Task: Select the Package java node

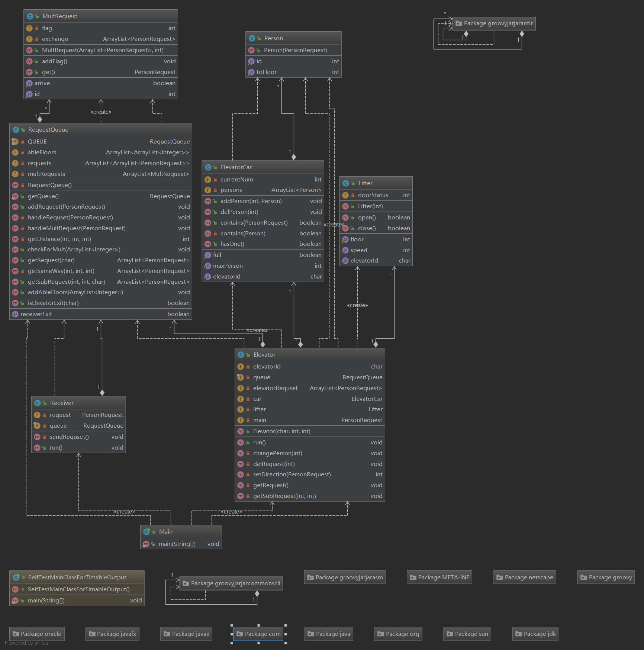Action: (x=329, y=634)
